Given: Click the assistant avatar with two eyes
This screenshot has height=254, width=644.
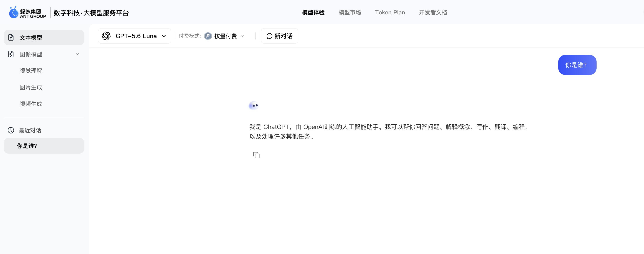Looking at the screenshot, I should pos(254,105).
